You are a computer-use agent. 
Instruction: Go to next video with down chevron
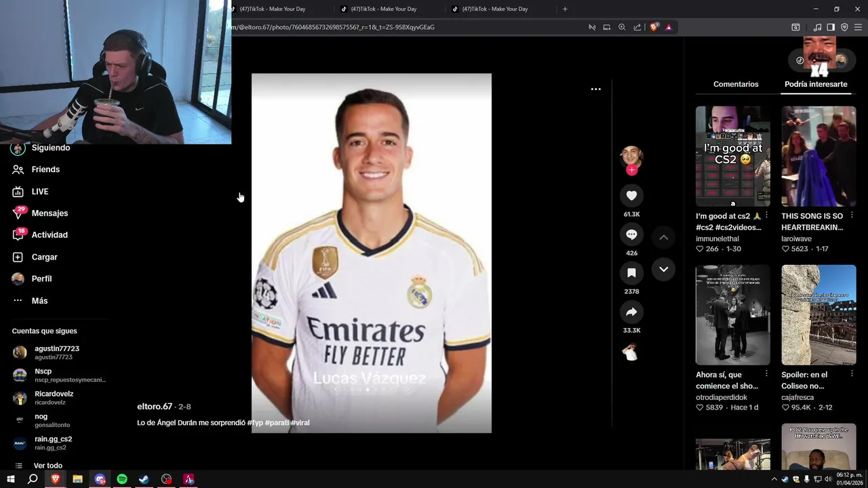pos(664,269)
